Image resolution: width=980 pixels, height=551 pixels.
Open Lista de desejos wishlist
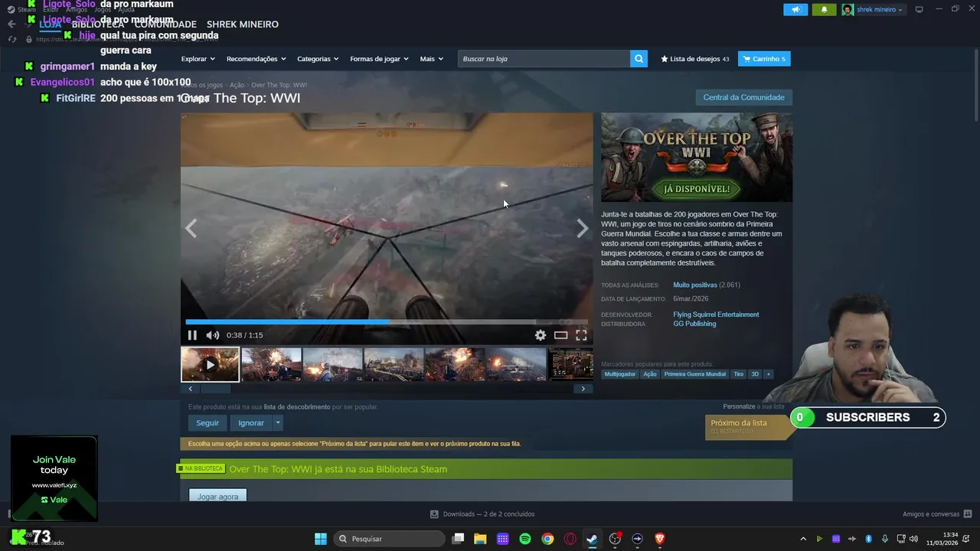(695, 59)
